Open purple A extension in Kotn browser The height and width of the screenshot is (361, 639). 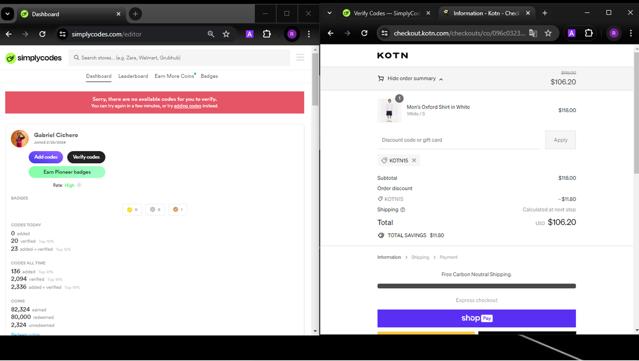pyautogui.click(x=571, y=33)
